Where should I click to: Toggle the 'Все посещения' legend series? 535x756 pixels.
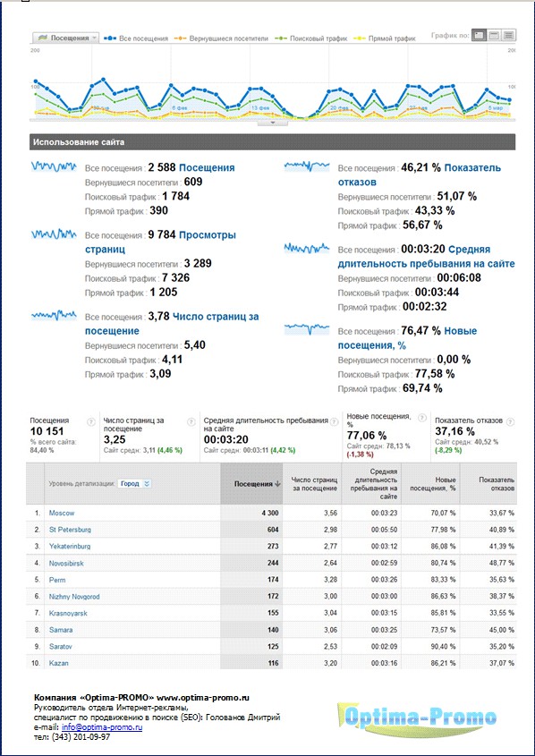coord(136,38)
